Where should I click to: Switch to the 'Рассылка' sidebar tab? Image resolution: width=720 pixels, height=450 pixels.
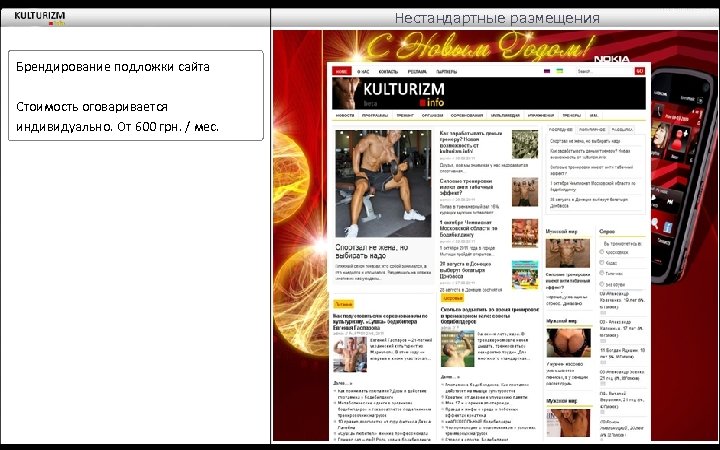click(x=622, y=129)
